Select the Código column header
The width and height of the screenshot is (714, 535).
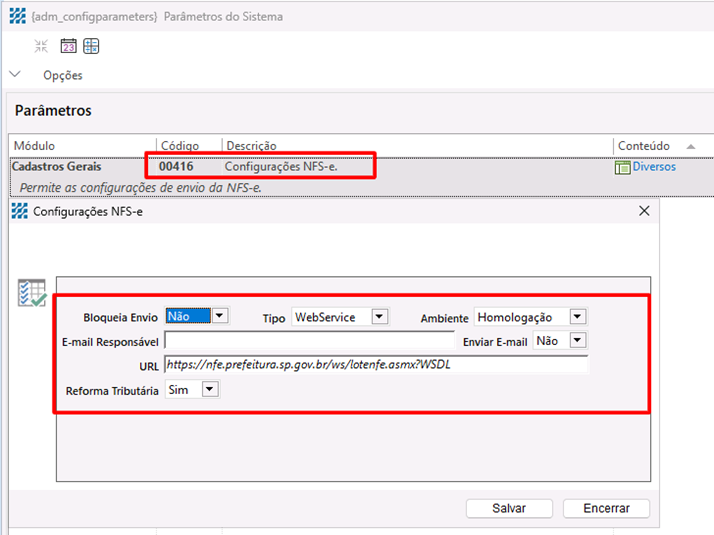tap(180, 146)
